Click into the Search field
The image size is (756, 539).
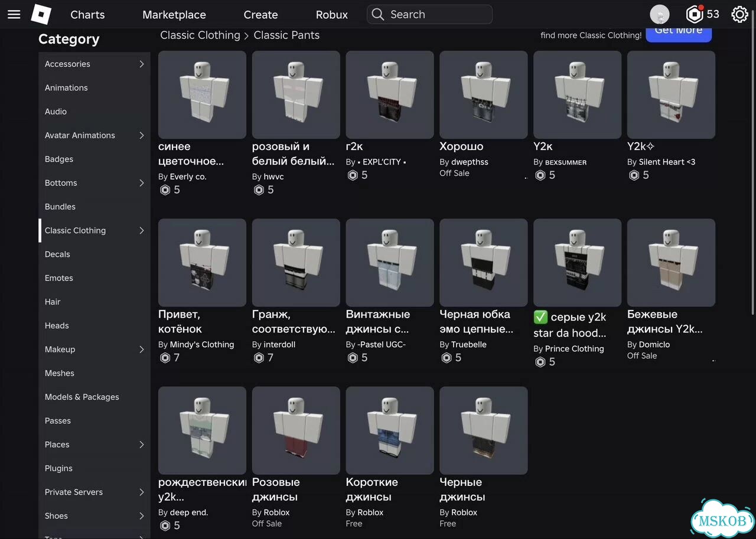click(x=429, y=14)
